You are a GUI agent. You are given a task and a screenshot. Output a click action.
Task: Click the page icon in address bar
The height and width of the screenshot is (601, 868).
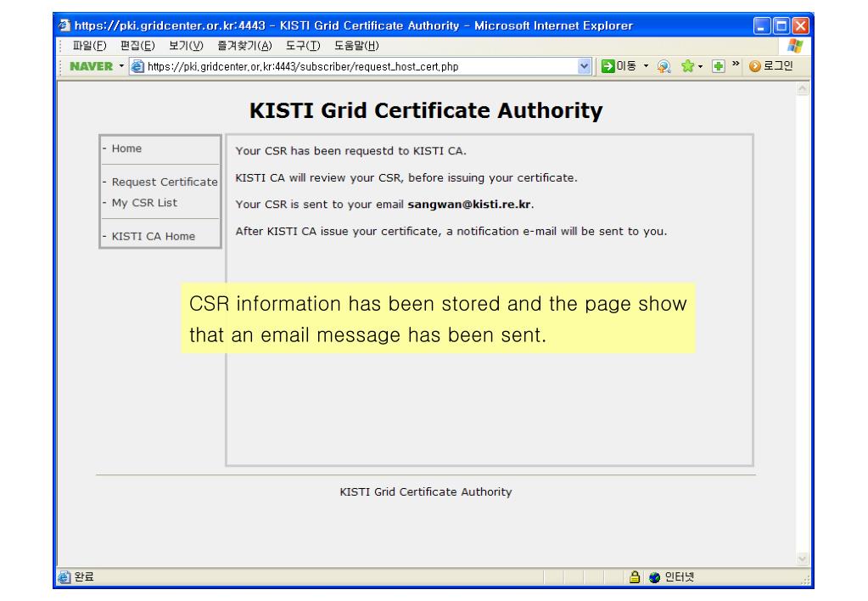point(137,66)
